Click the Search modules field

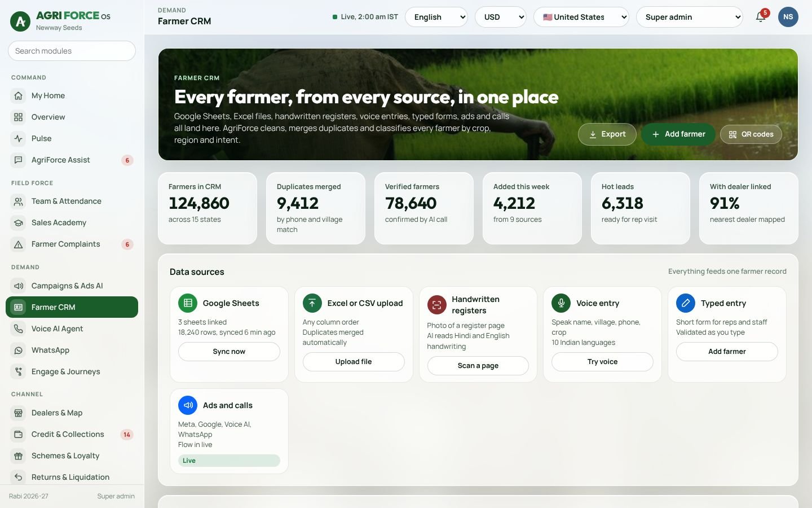[72, 51]
